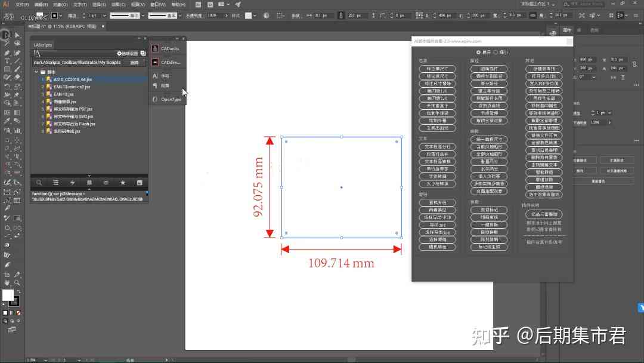This screenshot has width=644, height=363.
Task: Click the star favorites icon in LAScripts
Action: (123, 183)
